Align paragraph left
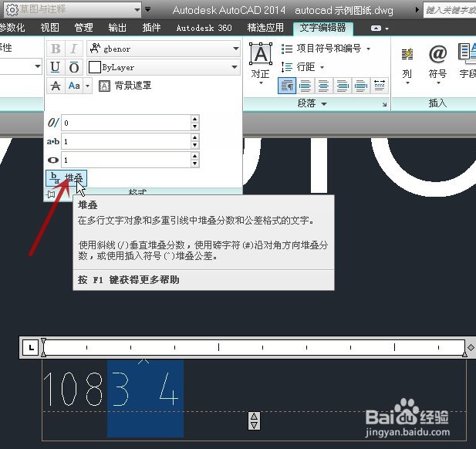 (x=305, y=86)
